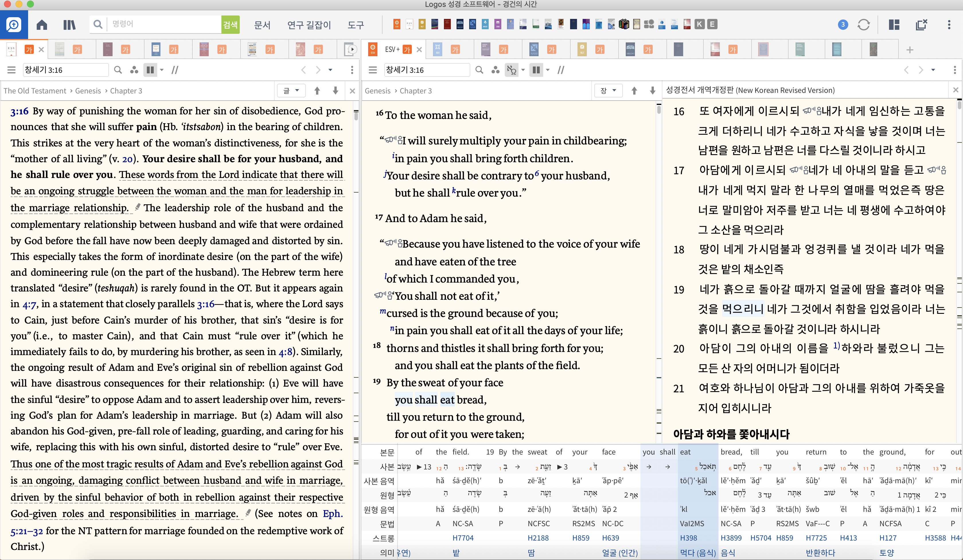
Task: Open the Library bookshelf icon
Action: (69, 25)
